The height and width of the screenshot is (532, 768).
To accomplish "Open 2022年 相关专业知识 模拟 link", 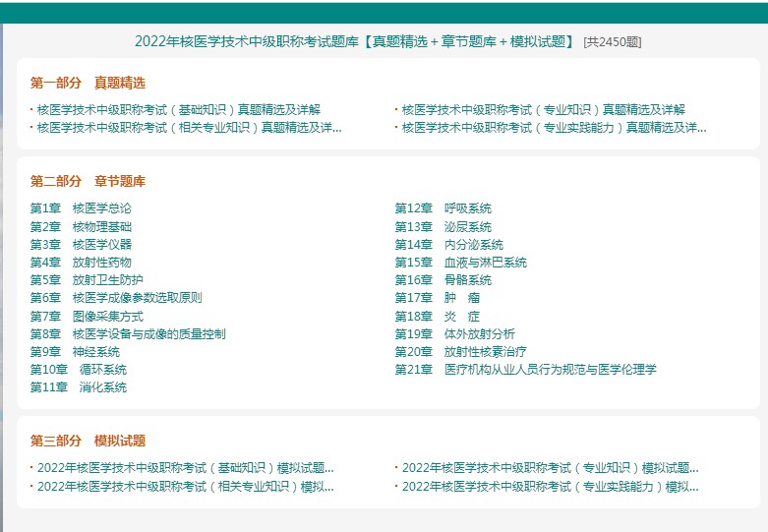I will click(x=186, y=487).
